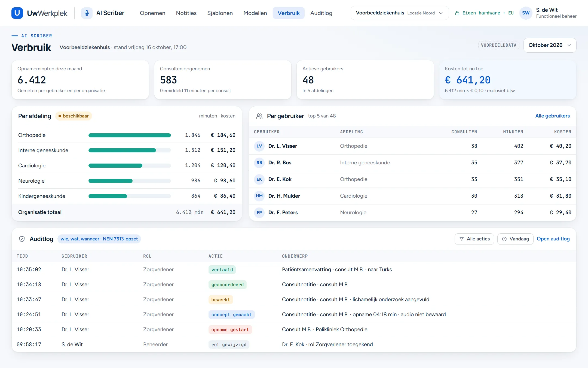Click the bewerkt action tag
Image resolution: width=588 pixels, height=368 pixels.
(220, 300)
